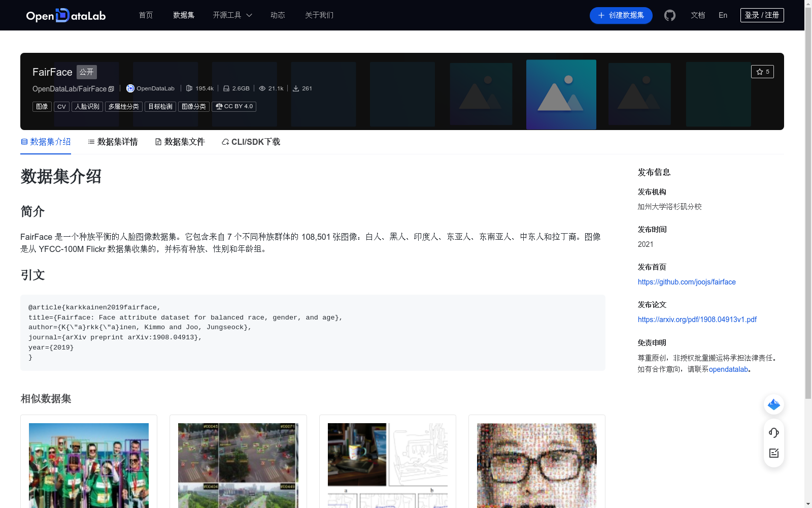Go to the 首页 nav item
Image resolution: width=812 pixels, height=508 pixels.
tap(146, 15)
